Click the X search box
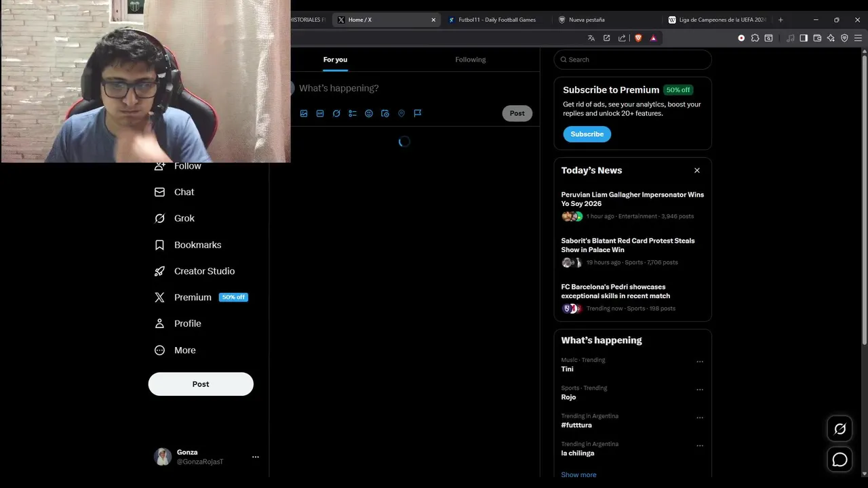Viewport: 868px width, 488px height. 633,60
